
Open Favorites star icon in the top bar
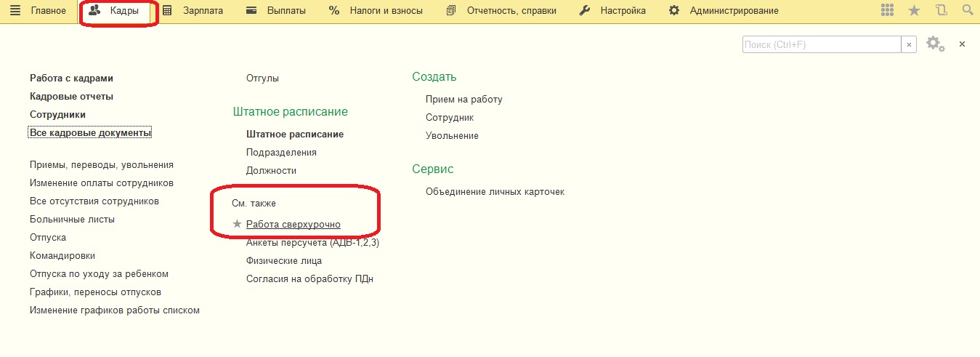(x=915, y=10)
